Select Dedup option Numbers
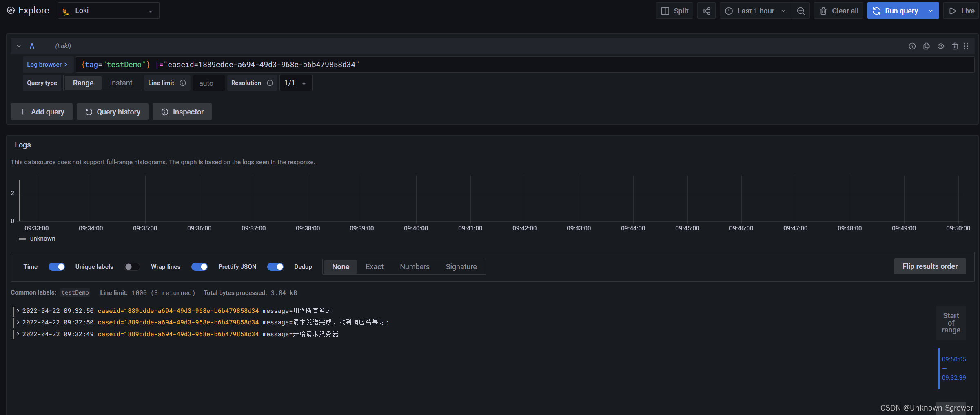Screen dimensions: 980x415 tap(415, 267)
